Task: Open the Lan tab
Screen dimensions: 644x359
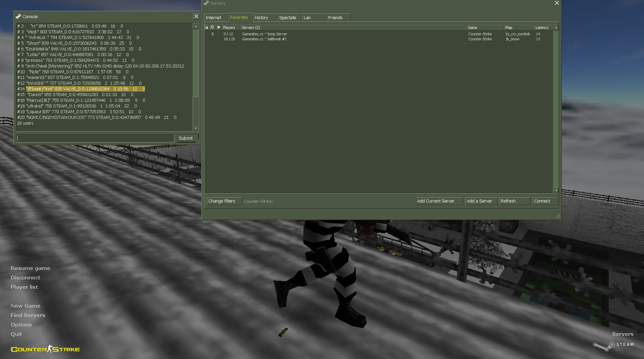Action: pos(314,18)
